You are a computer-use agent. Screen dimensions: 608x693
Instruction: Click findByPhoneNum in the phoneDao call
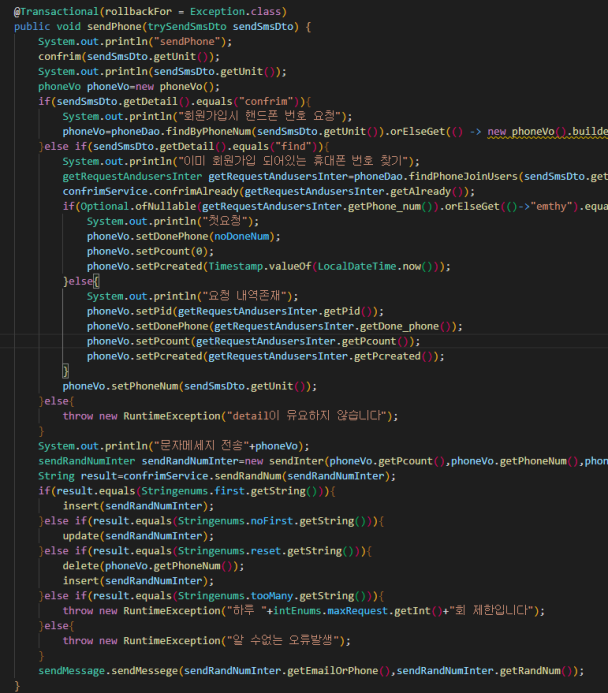[209, 132]
